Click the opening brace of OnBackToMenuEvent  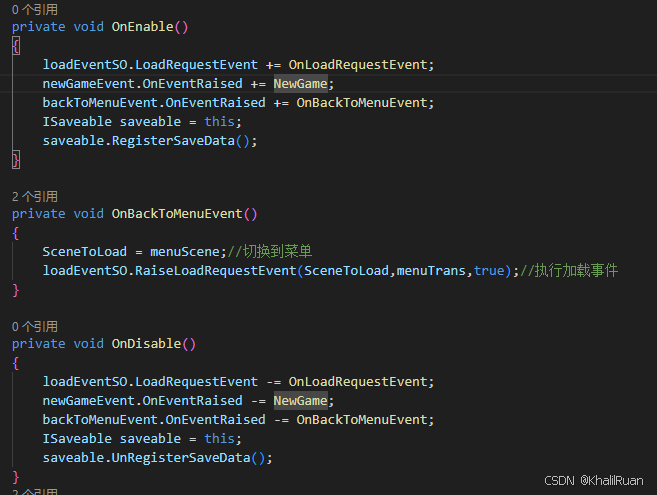[16, 233]
